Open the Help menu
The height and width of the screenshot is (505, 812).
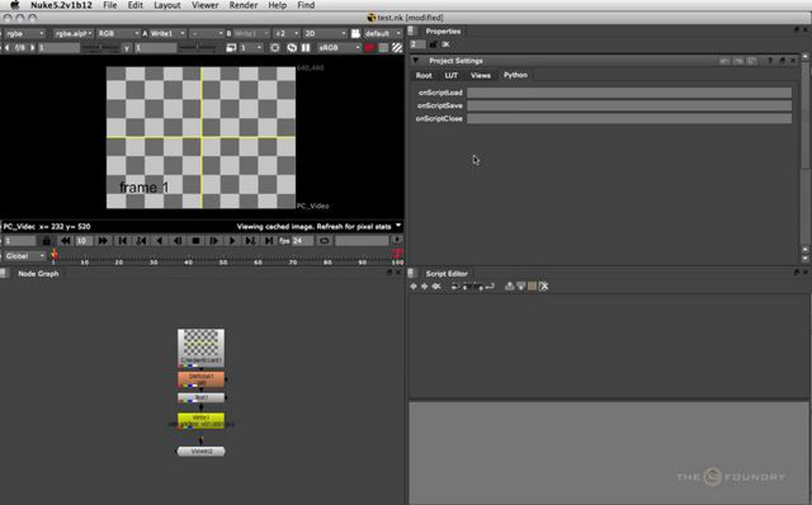(x=277, y=5)
